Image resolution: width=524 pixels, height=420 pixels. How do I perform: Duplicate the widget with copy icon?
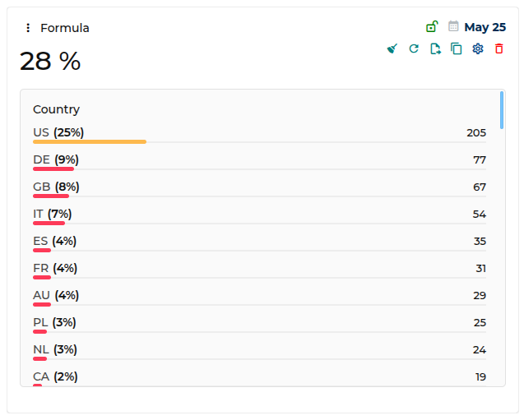(457, 49)
